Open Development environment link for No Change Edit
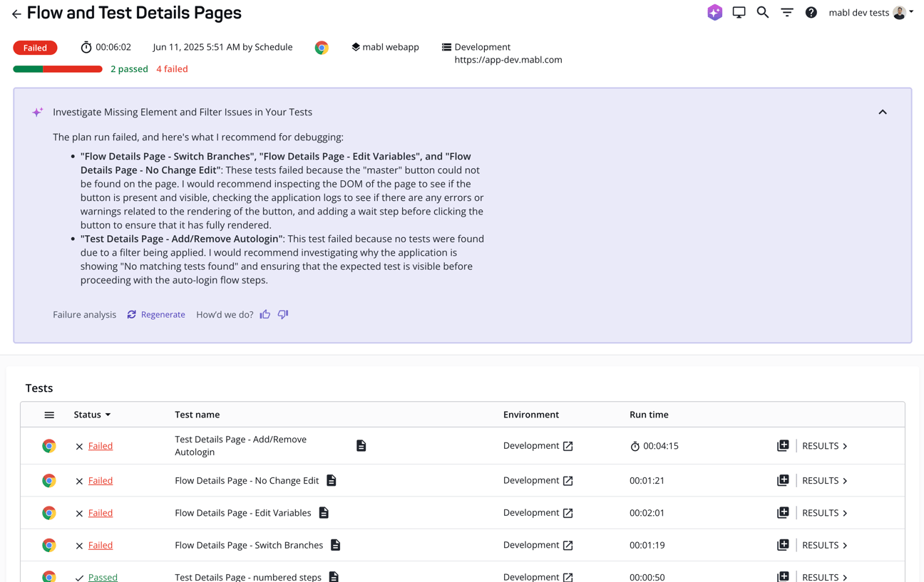Screen dimensions: 924x582 click(x=568, y=481)
